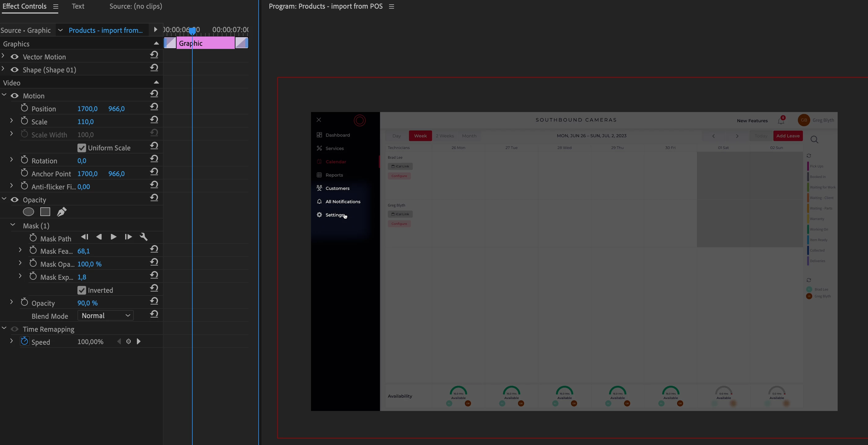Collapse the Mask (1) group
The image size is (868, 445).
(13, 225)
